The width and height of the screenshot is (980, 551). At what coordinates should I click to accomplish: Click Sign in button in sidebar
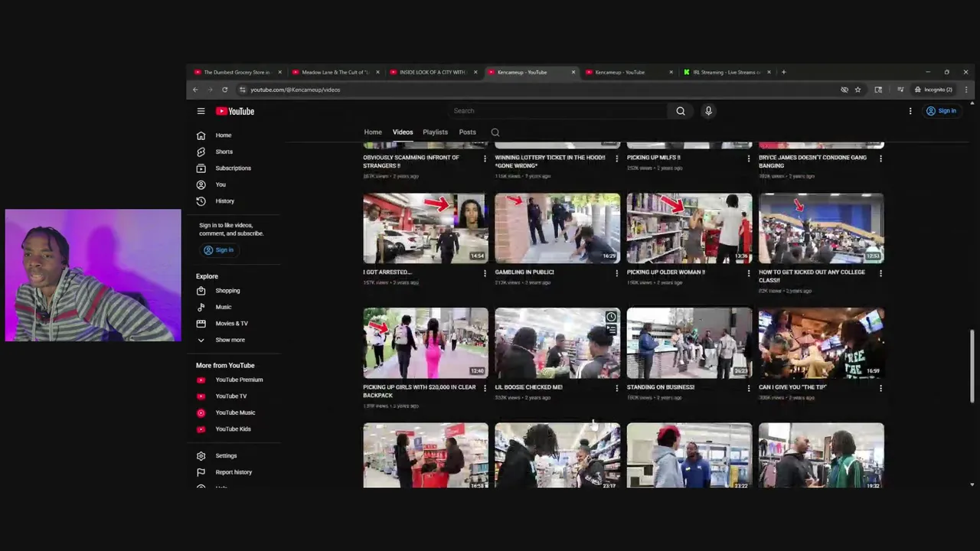218,250
